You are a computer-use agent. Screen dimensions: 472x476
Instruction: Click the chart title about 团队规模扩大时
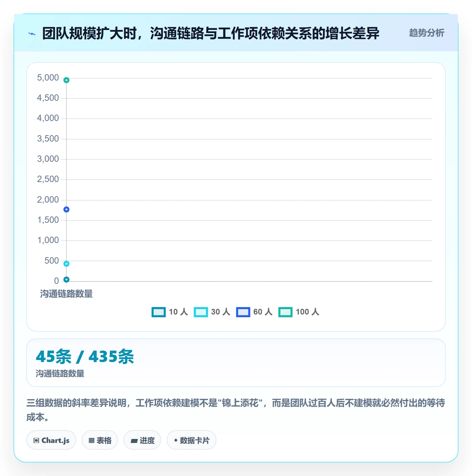(211, 33)
